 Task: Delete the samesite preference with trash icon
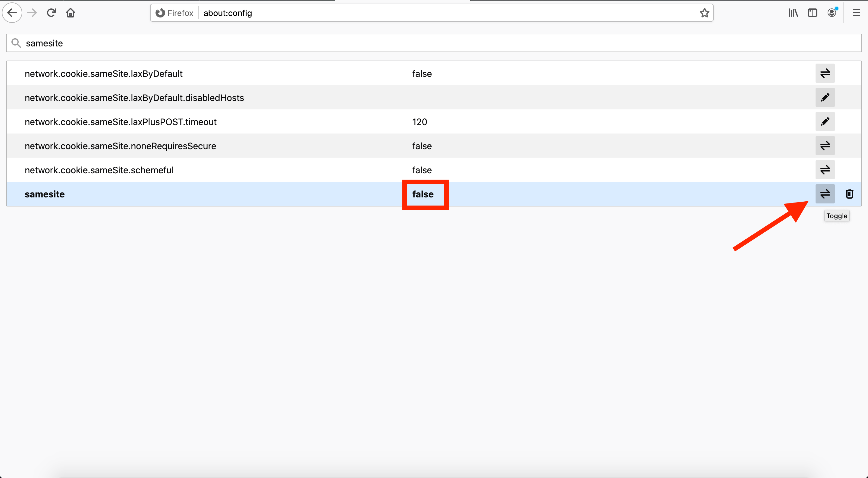click(849, 194)
